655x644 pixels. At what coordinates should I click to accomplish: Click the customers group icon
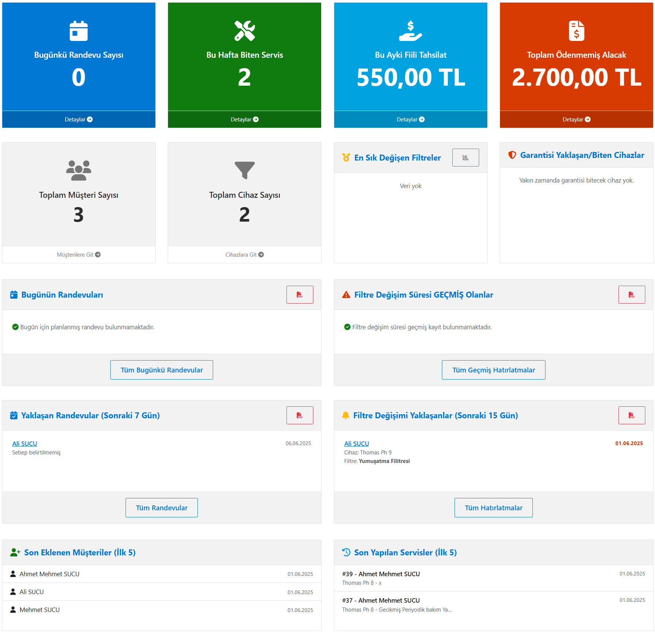[x=79, y=170]
